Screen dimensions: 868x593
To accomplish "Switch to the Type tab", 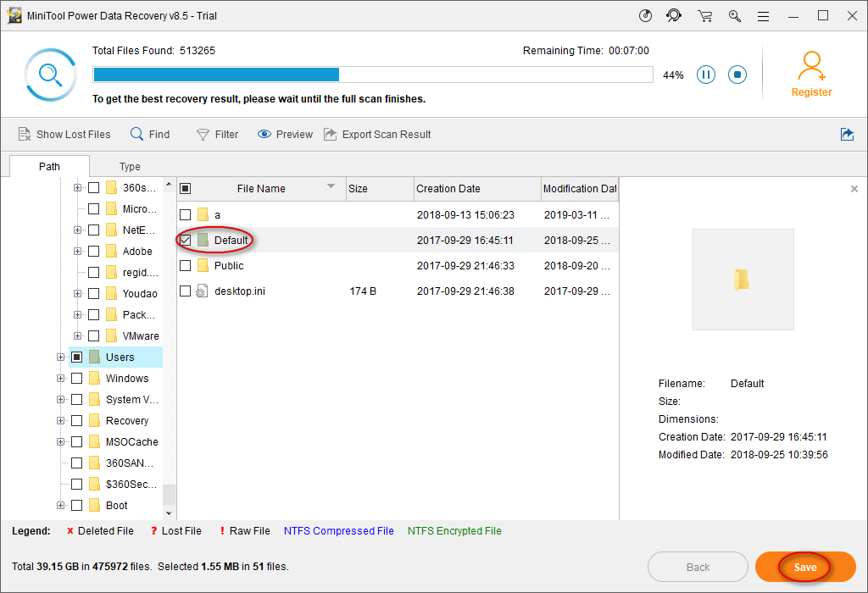I will tap(130, 167).
